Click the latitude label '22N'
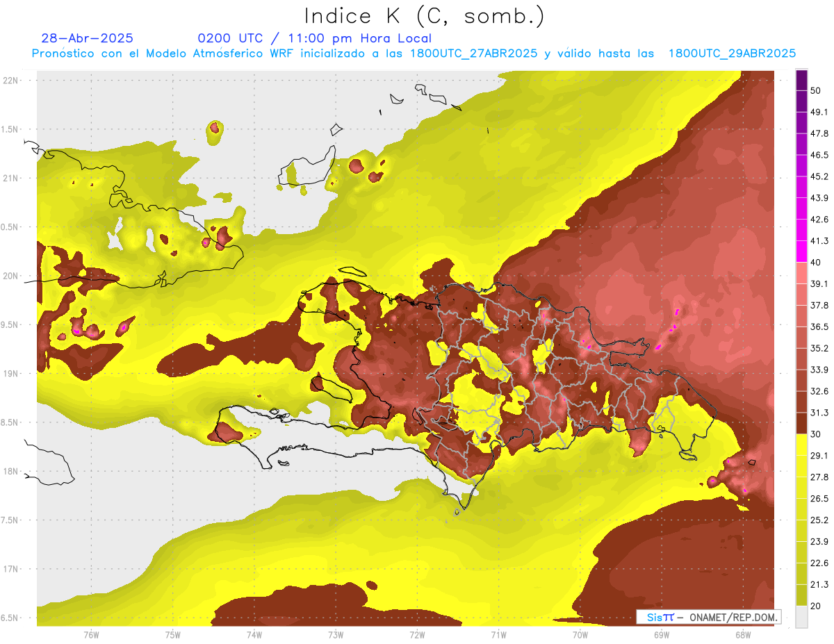 click(x=10, y=80)
